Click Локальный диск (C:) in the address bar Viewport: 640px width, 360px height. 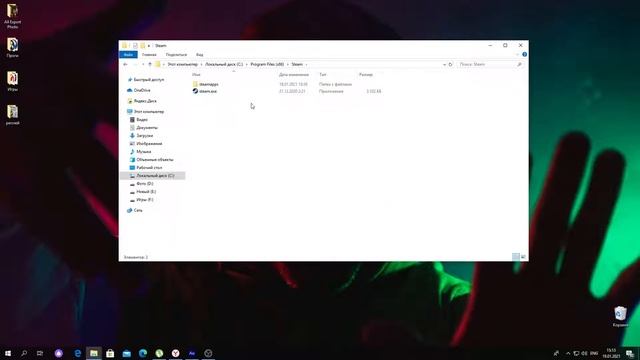pos(224,64)
